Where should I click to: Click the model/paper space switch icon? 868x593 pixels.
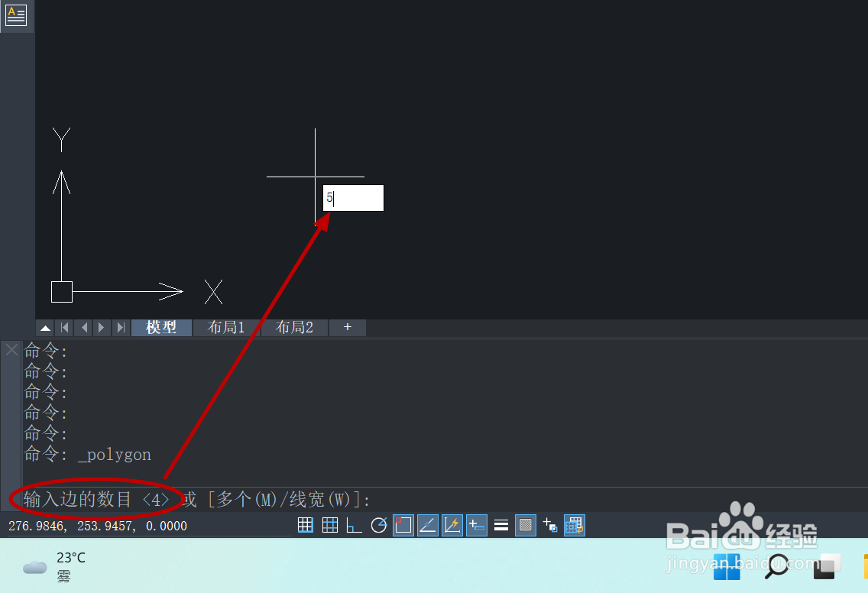(575, 525)
